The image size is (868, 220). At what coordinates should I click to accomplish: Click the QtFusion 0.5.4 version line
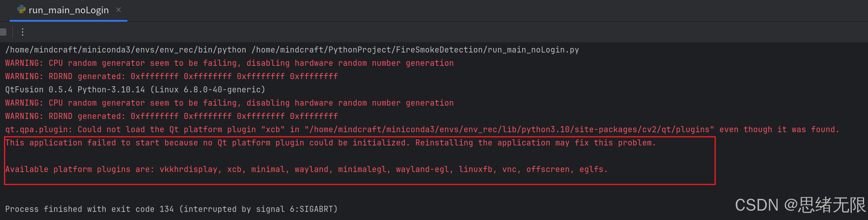click(135, 90)
